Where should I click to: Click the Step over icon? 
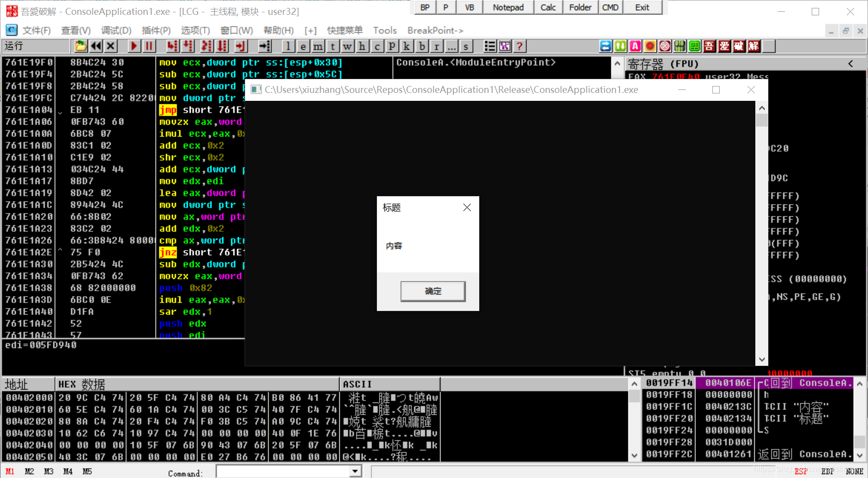pyautogui.click(x=188, y=46)
